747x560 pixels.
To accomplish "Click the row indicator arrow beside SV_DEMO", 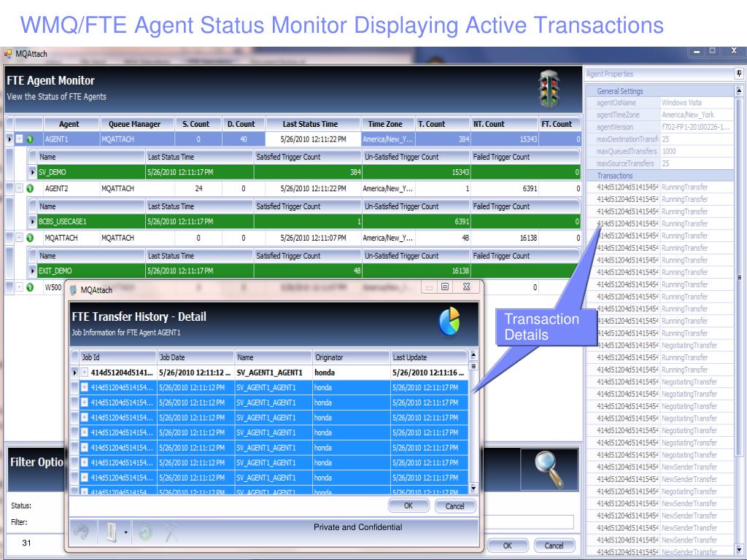I will [32, 172].
